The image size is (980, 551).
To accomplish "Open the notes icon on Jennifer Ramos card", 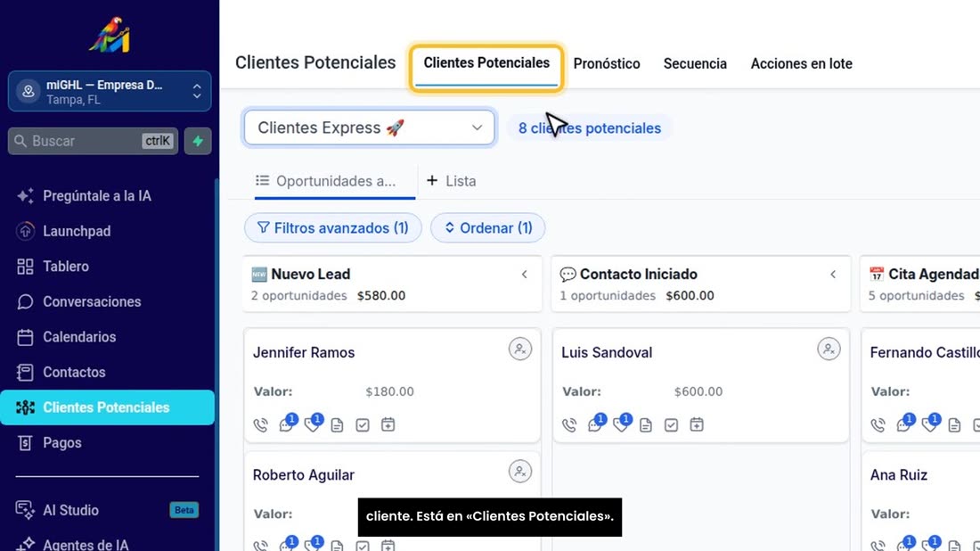I will pos(337,425).
